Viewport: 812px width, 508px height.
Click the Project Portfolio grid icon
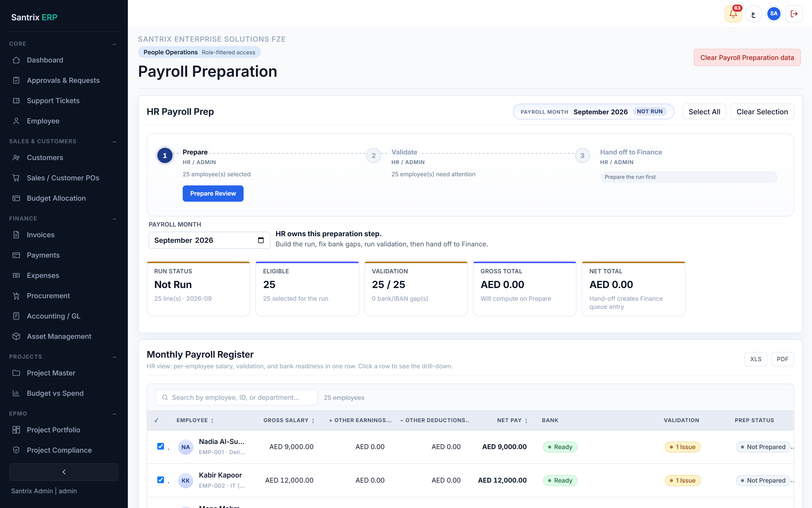coord(16,430)
